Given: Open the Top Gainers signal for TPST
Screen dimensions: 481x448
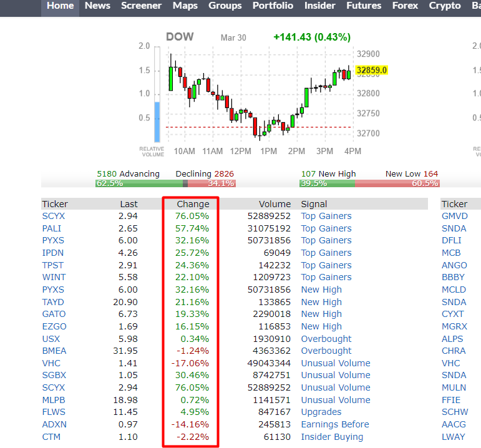Looking at the screenshot, I should [326, 265].
